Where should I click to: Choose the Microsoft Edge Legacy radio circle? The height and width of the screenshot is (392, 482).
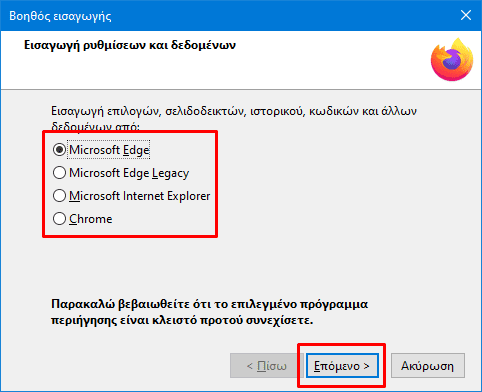click(59, 173)
